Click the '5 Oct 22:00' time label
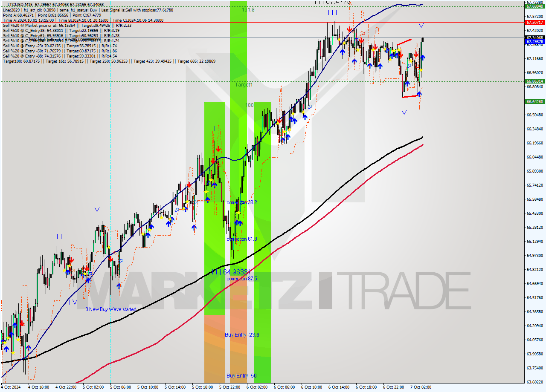This screenshot has height=392, width=546. [229, 387]
